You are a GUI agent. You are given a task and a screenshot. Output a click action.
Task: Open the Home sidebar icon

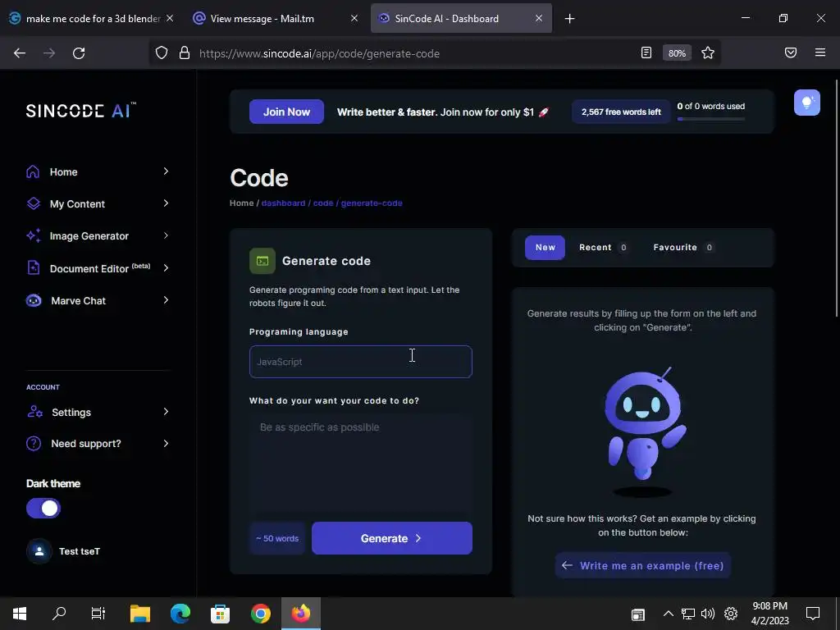point(33,171)
